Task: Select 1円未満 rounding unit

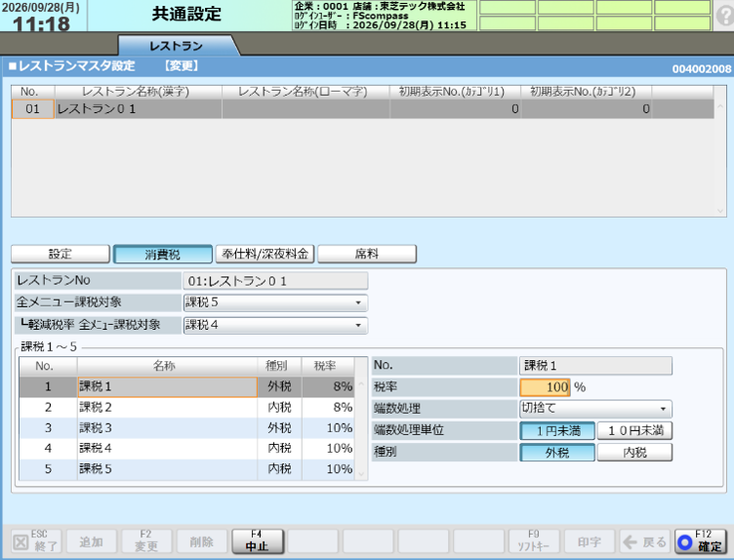Action: click(557, 430)
